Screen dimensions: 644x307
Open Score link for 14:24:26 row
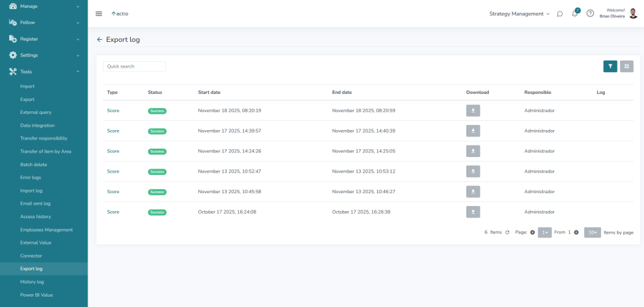coord(113,151)
